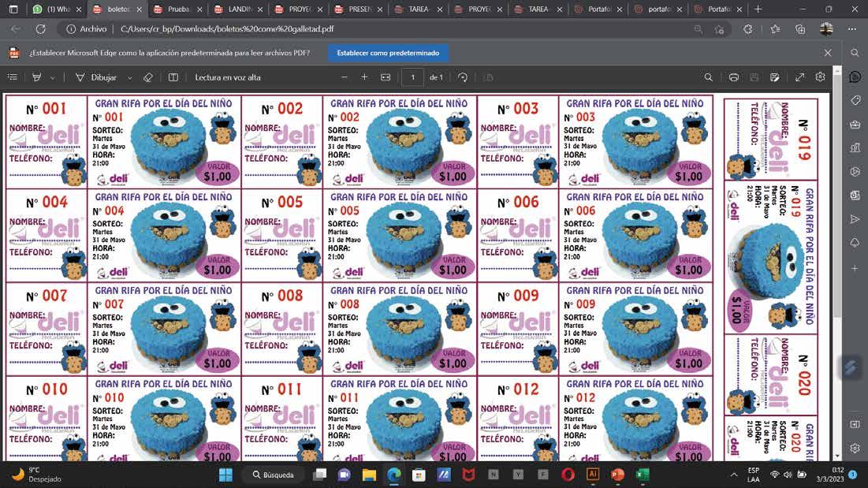Open the Dibujar pen options dropdown
868x488 pixels.
tap(129, 78)
